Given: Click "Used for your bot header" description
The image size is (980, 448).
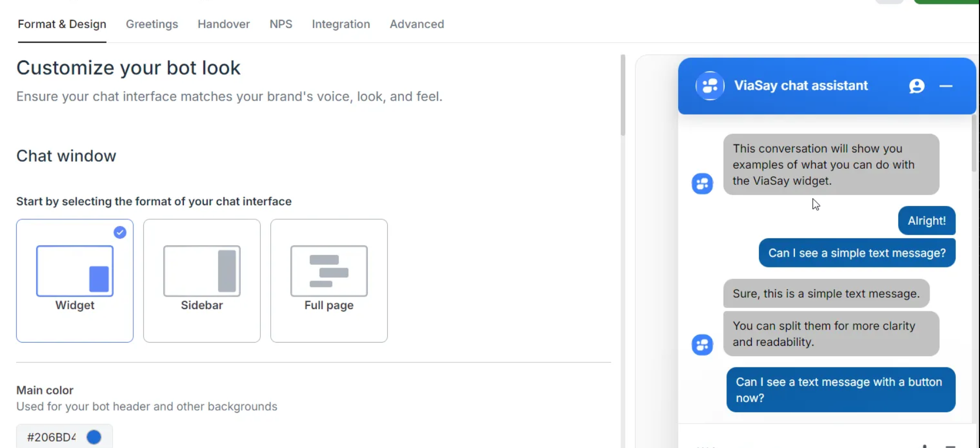Looking at the screenshot, I should [147, 406].
